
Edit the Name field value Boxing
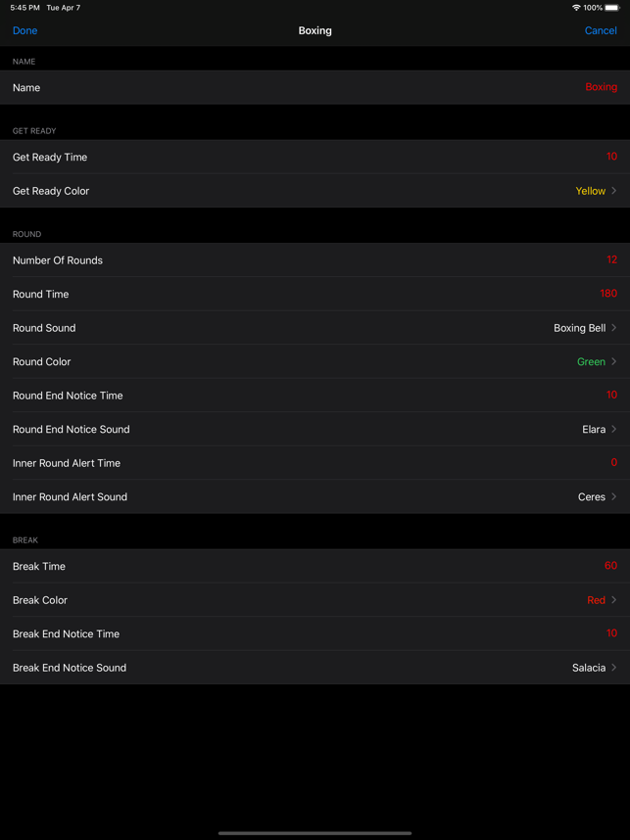click(601, 87)
